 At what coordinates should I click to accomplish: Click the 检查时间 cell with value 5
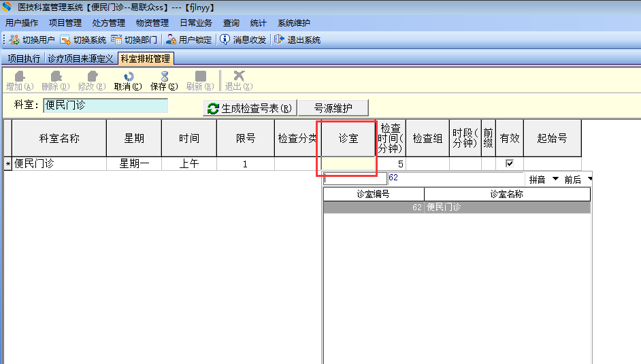point(391,164)
